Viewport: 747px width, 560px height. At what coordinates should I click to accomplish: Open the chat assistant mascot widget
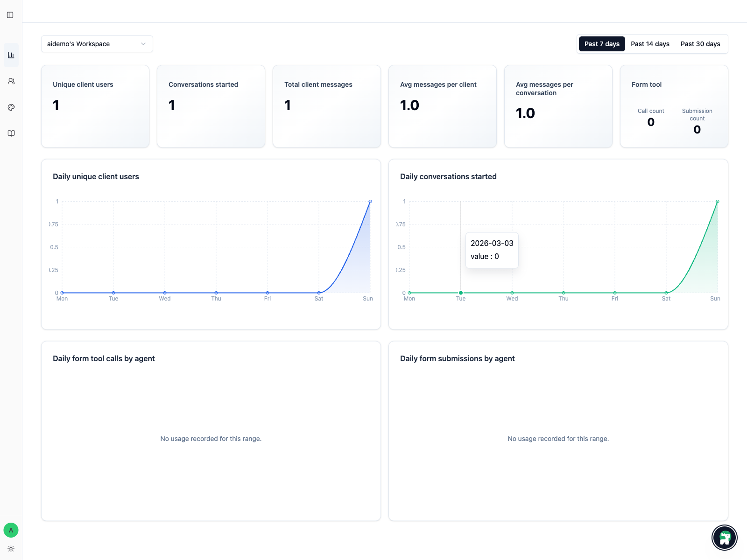pyautogui.click(x=724, y=538)
